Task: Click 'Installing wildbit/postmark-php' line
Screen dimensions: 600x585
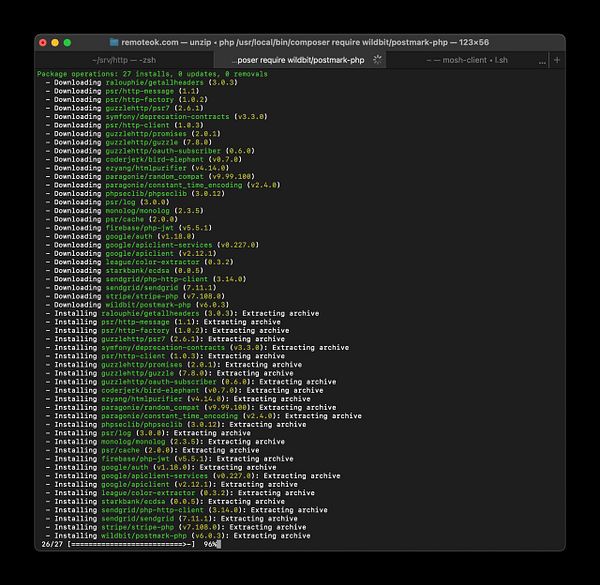Action: click(178, 536)
